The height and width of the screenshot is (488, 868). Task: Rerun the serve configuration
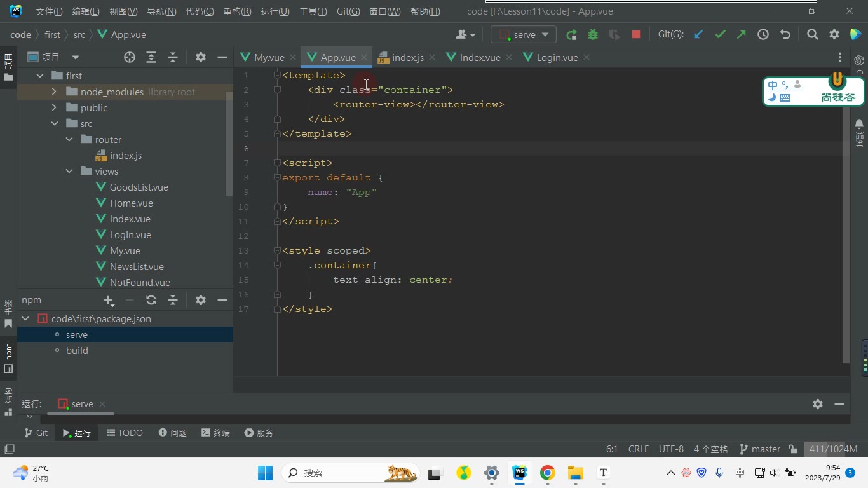coord(571,34)
